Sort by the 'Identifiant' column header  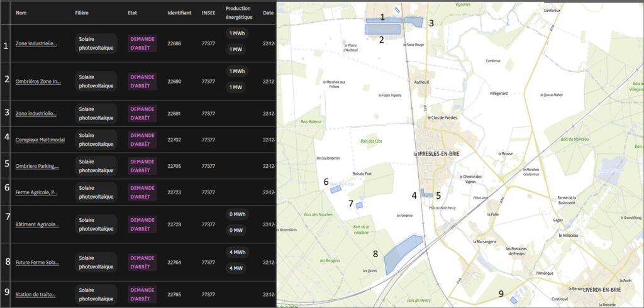coord(179,13)
